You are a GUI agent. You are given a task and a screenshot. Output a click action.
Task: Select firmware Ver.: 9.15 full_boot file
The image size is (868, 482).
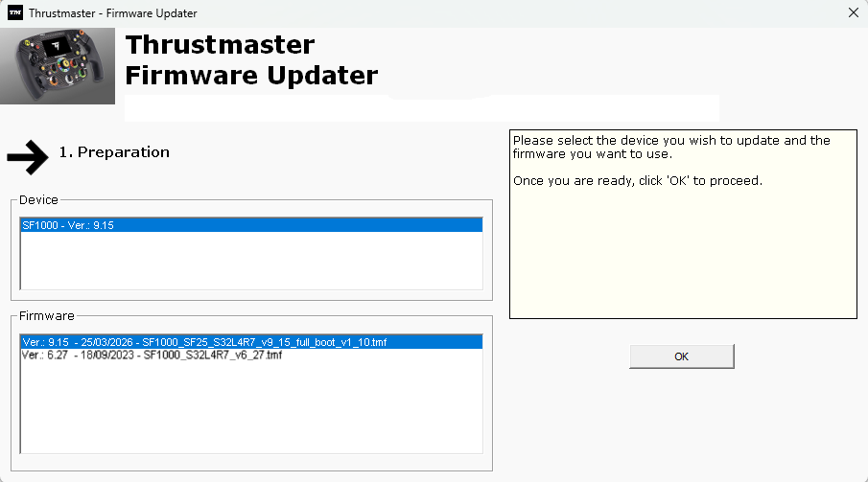[x=203, y=342]
